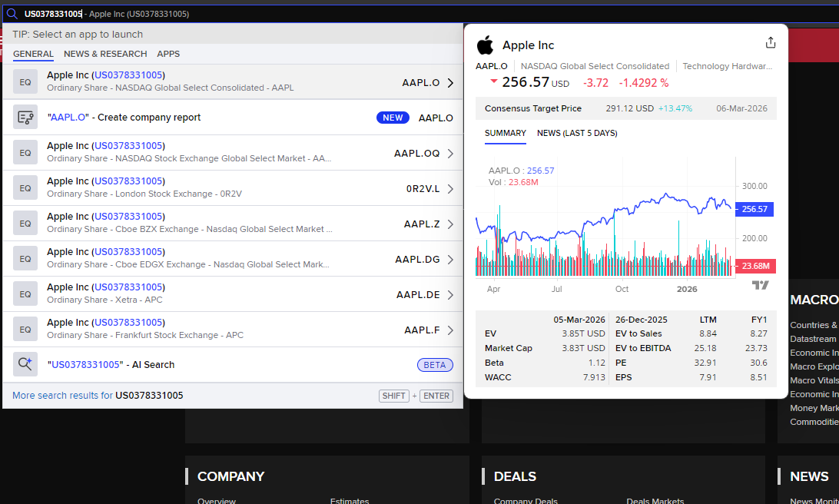Click EQ icon for Xetra result

(x=25, y=293)
